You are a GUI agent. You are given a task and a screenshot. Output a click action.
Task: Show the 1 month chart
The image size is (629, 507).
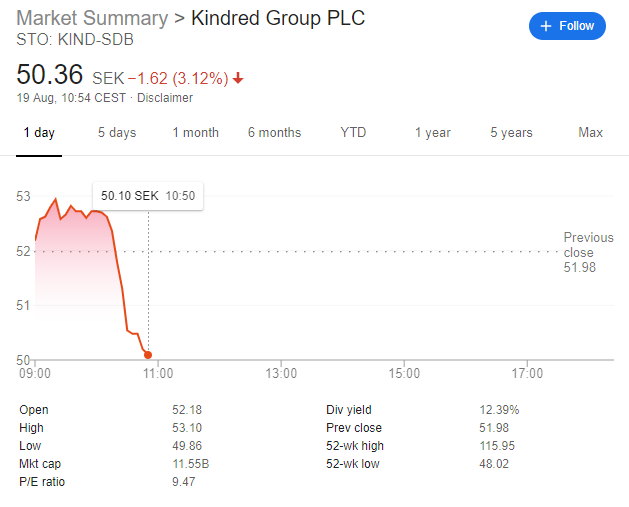195,133
